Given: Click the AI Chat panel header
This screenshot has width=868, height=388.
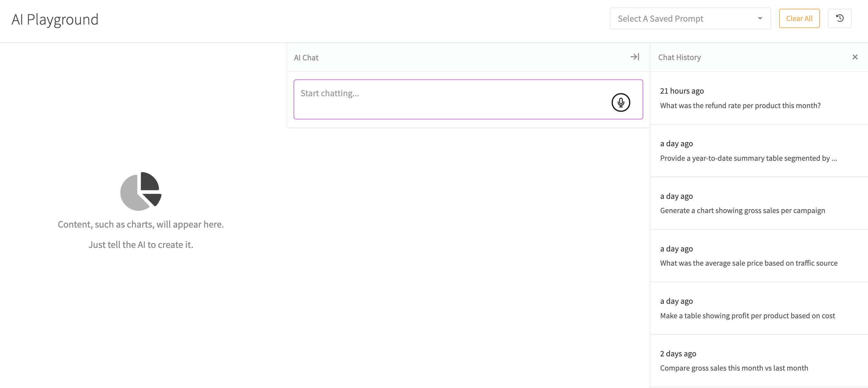Looking at the screenshot, I should coord(306,57).
